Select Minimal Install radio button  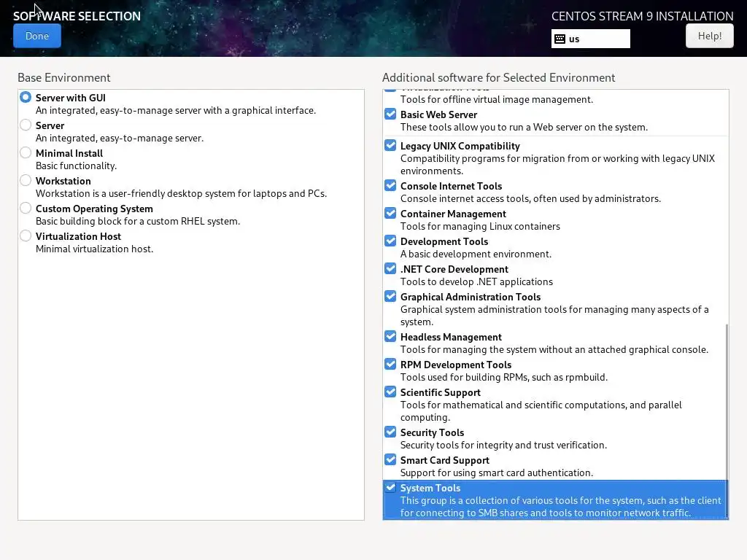[x=26, y=153]
